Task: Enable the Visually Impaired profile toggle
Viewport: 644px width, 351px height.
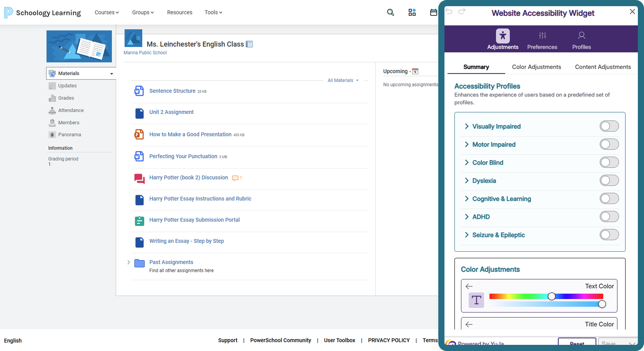Action: [x=609, y=126]
